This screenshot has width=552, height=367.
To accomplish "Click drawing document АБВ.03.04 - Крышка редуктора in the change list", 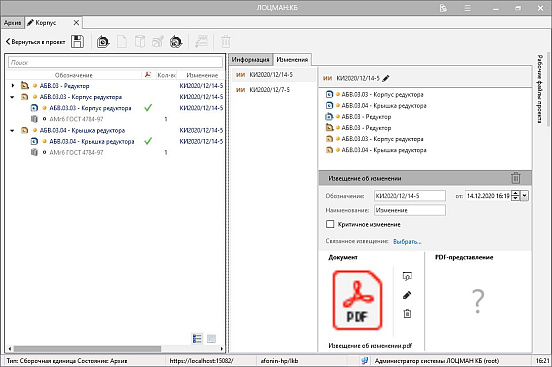I will (x=376, y=106).
